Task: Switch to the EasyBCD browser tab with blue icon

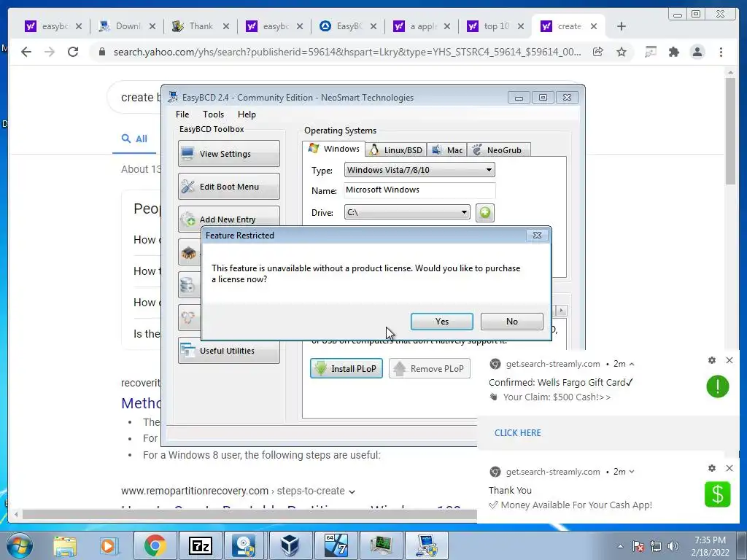Action: point(348,26)
